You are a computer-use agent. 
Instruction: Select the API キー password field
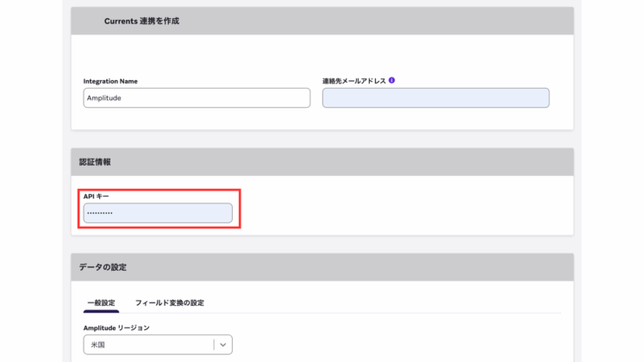pyautogui.click(x=158, y=213)
